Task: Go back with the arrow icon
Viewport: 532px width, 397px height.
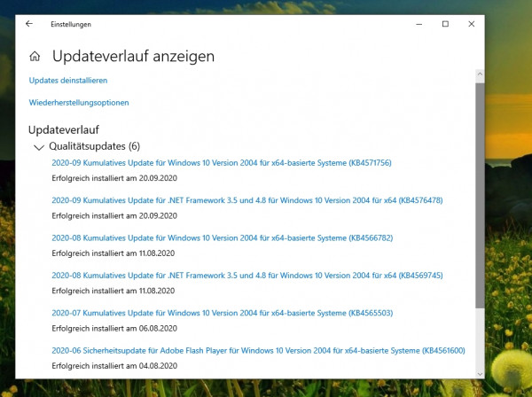Action: (x=29, y=24)
